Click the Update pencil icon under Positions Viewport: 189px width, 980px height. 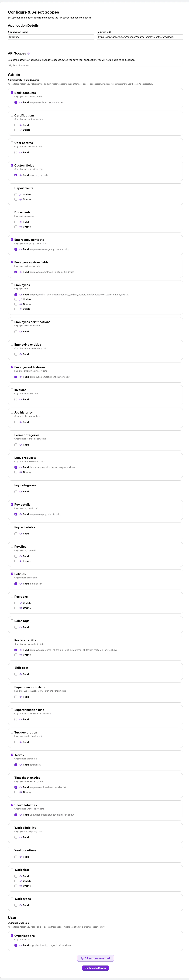click(x=21, y=603)
